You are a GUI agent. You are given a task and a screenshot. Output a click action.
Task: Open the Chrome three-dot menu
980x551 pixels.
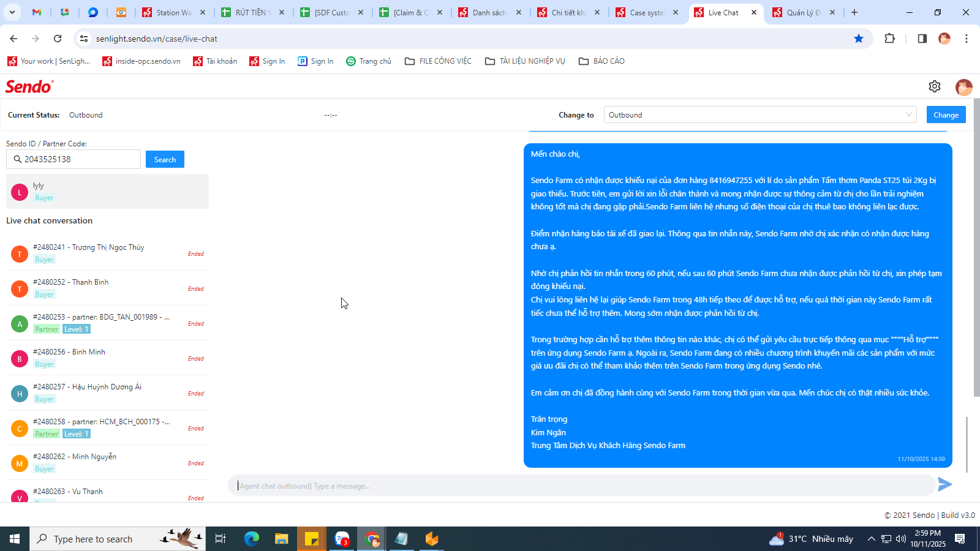click(967, 39)
